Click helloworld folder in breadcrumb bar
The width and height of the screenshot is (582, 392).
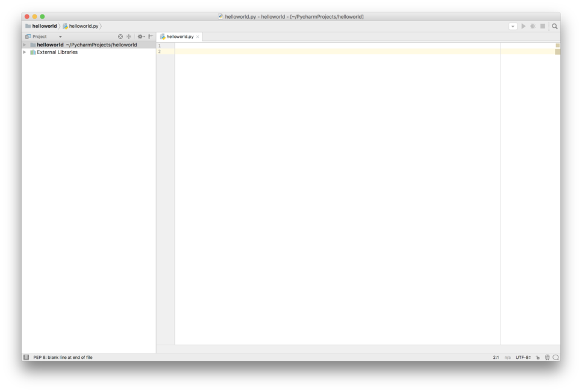coord(41,26)
